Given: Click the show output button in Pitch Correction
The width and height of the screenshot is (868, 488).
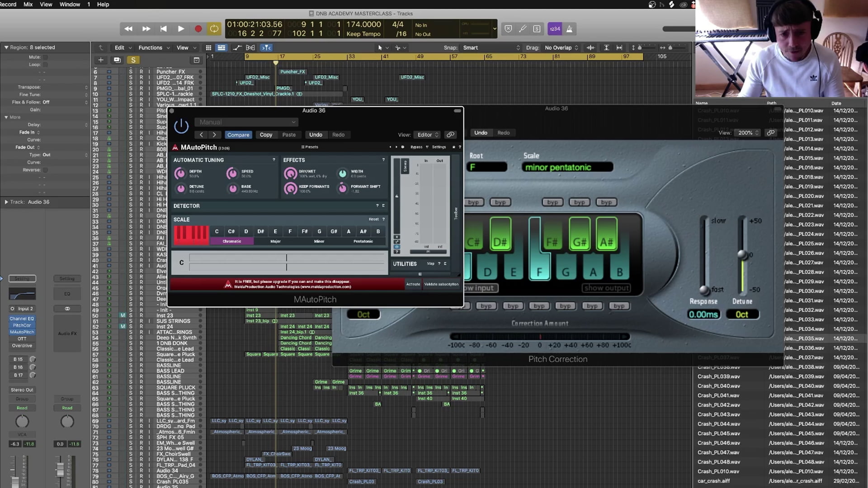Looking at the screenshot, I should 606,288.
